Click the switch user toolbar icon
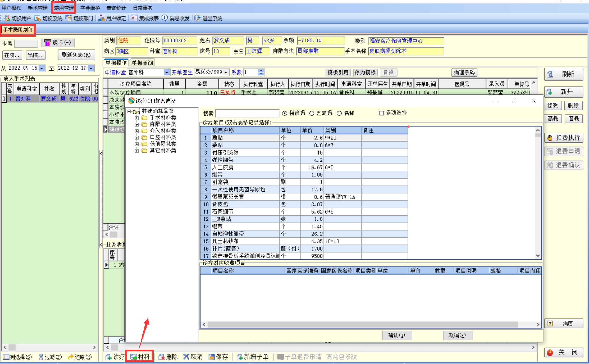The height and width of the screenshot is (364, 589). tap(7, 18)
